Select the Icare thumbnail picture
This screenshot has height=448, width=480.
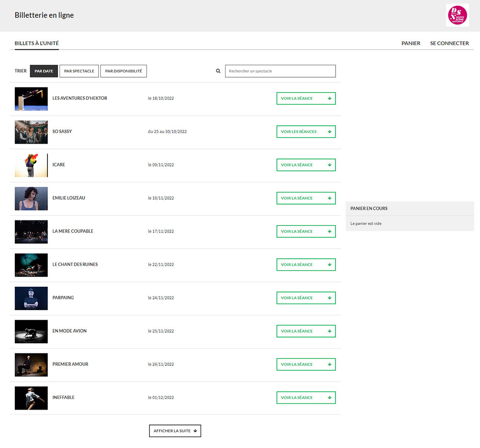click(31, 165)
